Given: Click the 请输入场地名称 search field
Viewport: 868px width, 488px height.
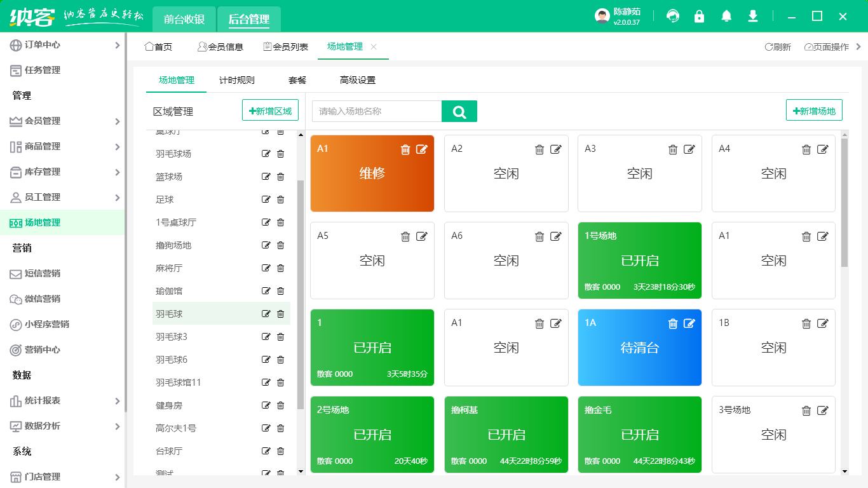Looking at the screenshot, I should pyautogui.click(x=377, y=111).
